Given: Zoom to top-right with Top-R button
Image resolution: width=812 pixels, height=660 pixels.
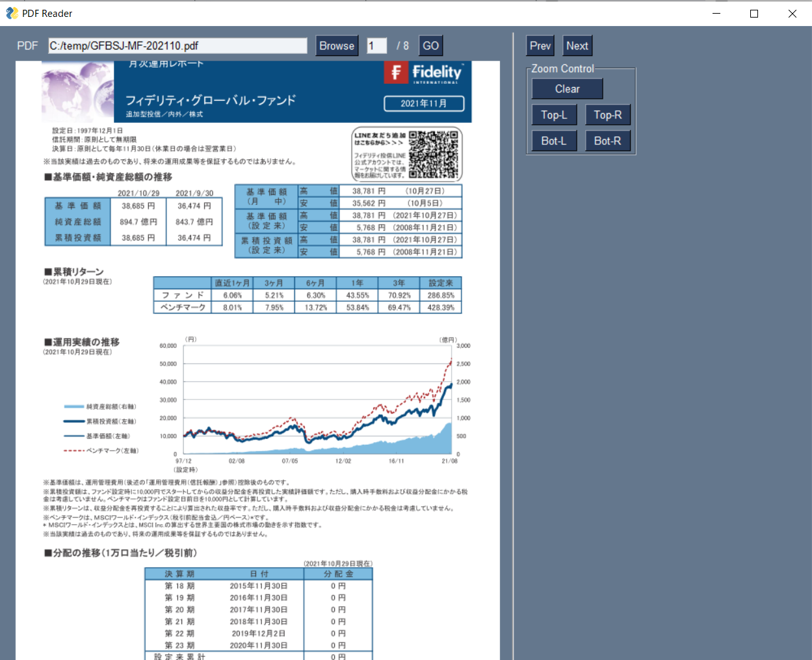Looking at the screenshot, I should pyautogui.click(x=608, y=115).
